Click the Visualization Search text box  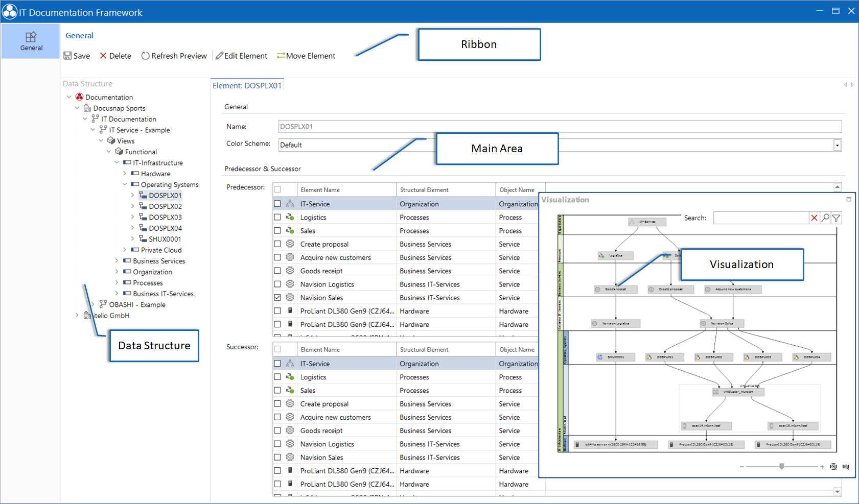coord(761,218)
